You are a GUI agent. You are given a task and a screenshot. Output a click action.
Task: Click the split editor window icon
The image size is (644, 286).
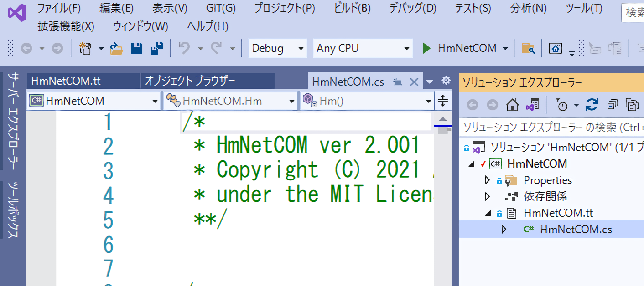coord(443,101)
